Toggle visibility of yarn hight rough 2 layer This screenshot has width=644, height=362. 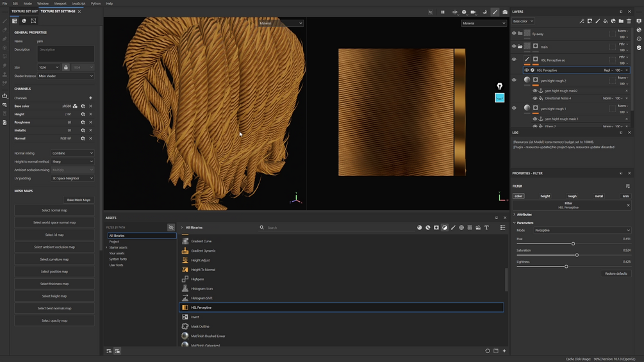514,80
